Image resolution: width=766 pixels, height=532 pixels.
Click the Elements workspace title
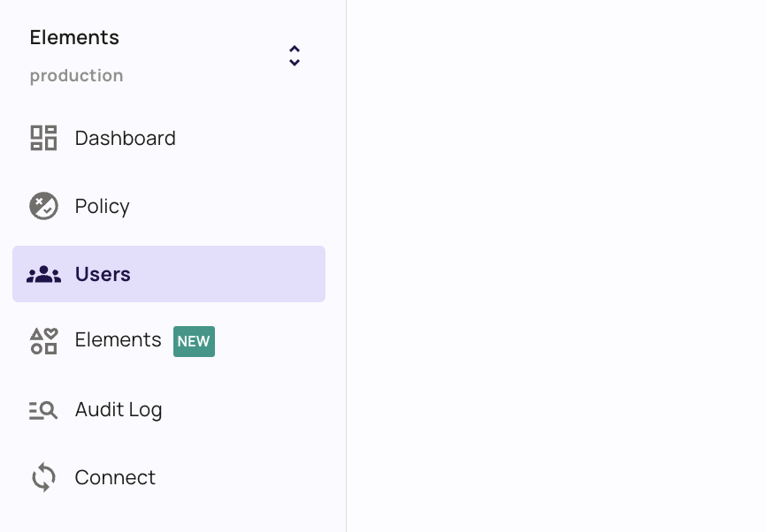[74, 37]
